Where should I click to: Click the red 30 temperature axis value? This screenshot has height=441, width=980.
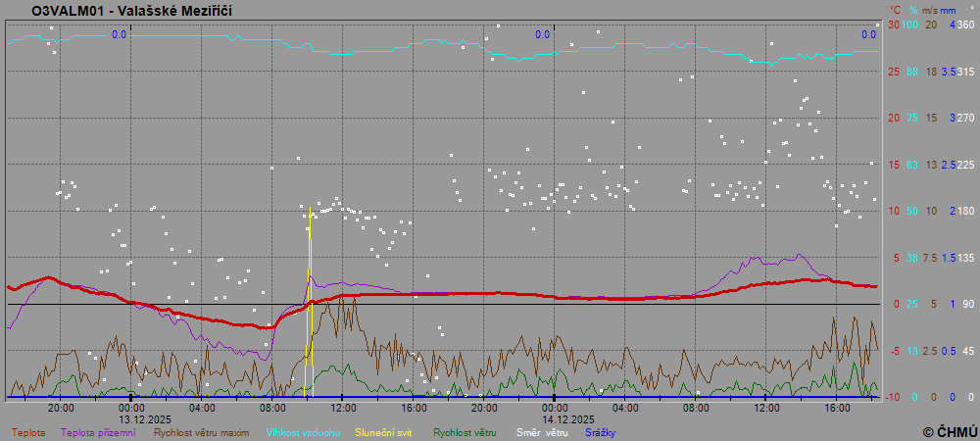coord(894,24)
